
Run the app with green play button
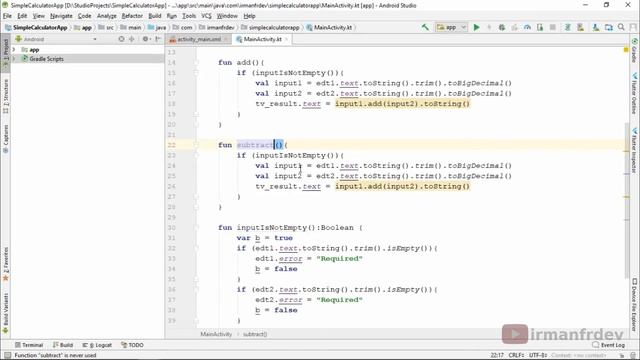(x=476, y=27)
